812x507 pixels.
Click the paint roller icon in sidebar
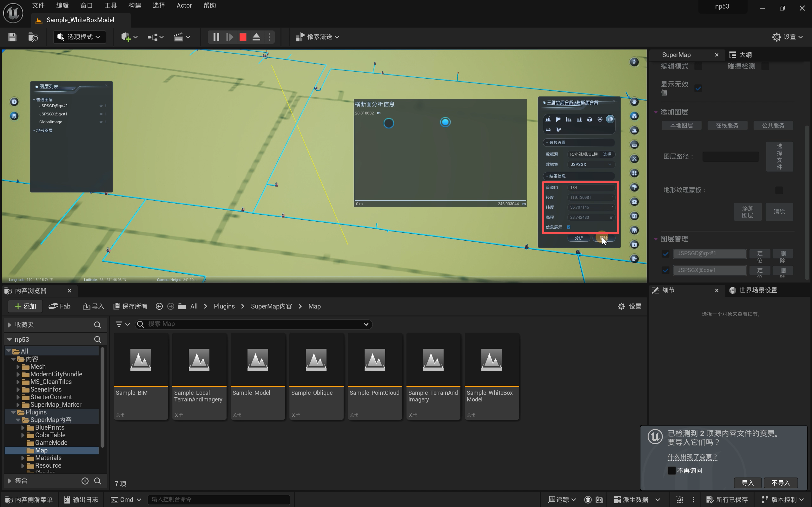tap(634, 187)
